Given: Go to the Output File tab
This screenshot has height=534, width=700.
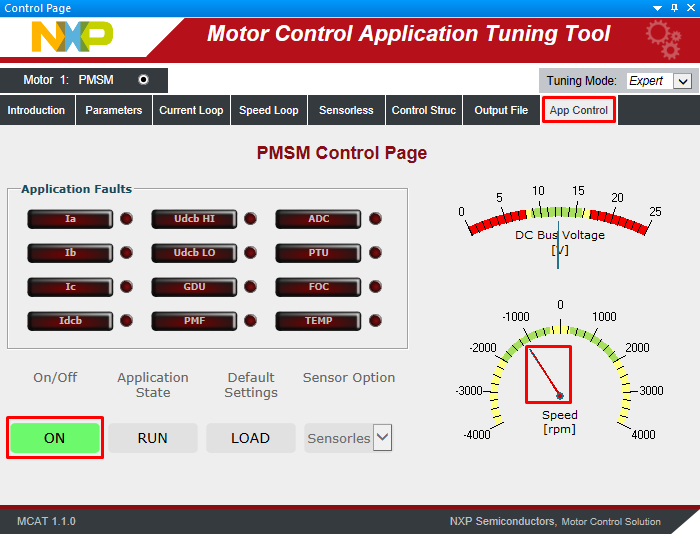Looking at the screenshot, I should (x=501, y=110).
